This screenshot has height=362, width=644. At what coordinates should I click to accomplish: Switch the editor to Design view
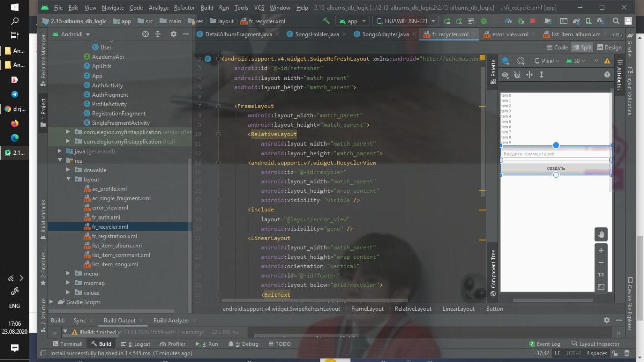click(609, 47)
